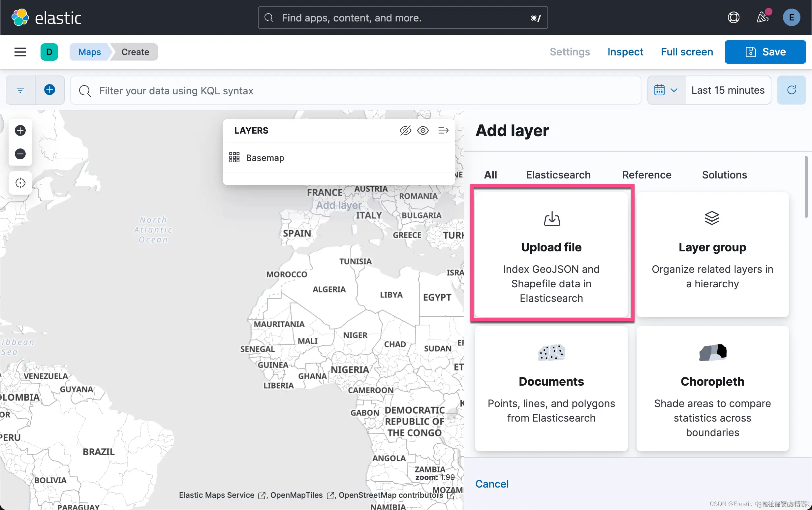Click the map zoom in button

(20, 131)
